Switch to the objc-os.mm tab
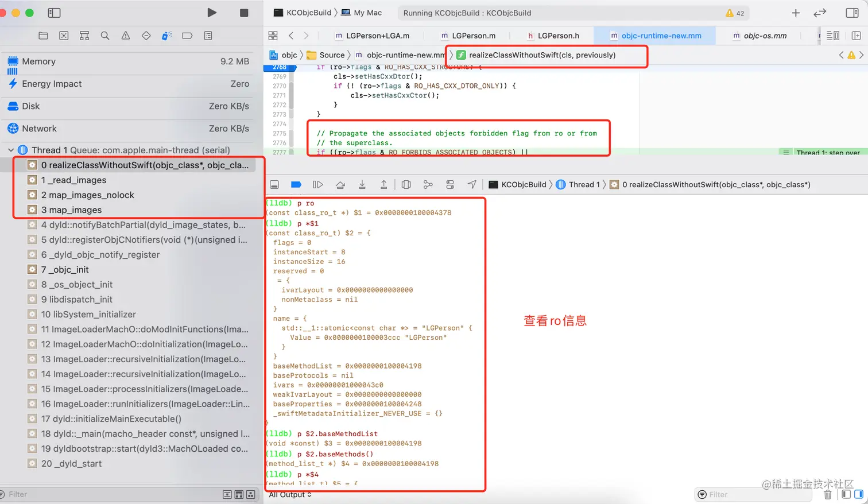Image resolution: width=868 pixels, height=504 pixels. (759, 36)
